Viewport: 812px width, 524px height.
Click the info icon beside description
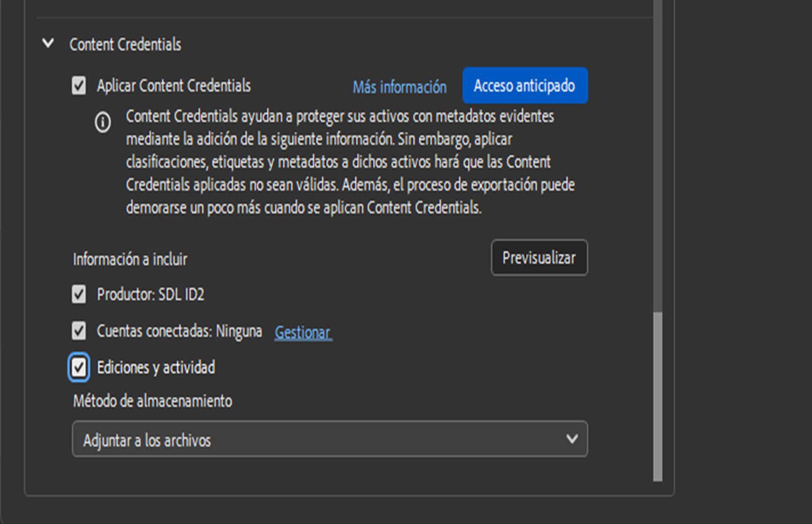pyautogui.click(x=103, y=122)
